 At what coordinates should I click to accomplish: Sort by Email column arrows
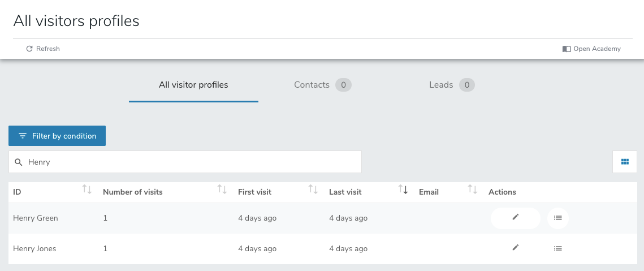[x=473, y=190]
